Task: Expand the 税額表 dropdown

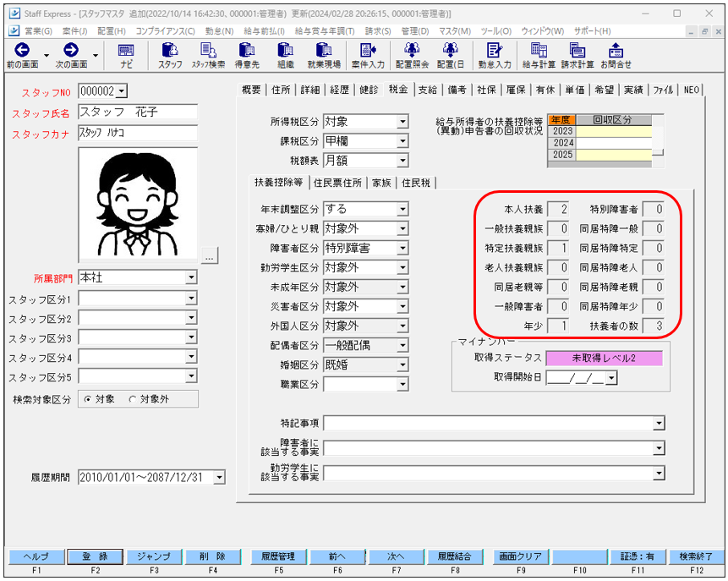Action: coord(402,161)
